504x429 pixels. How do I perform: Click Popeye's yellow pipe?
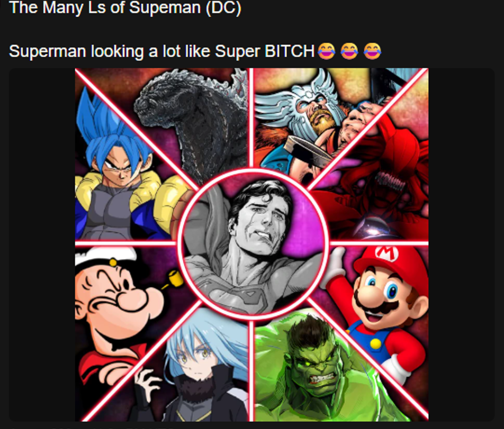tap(173, 279)
